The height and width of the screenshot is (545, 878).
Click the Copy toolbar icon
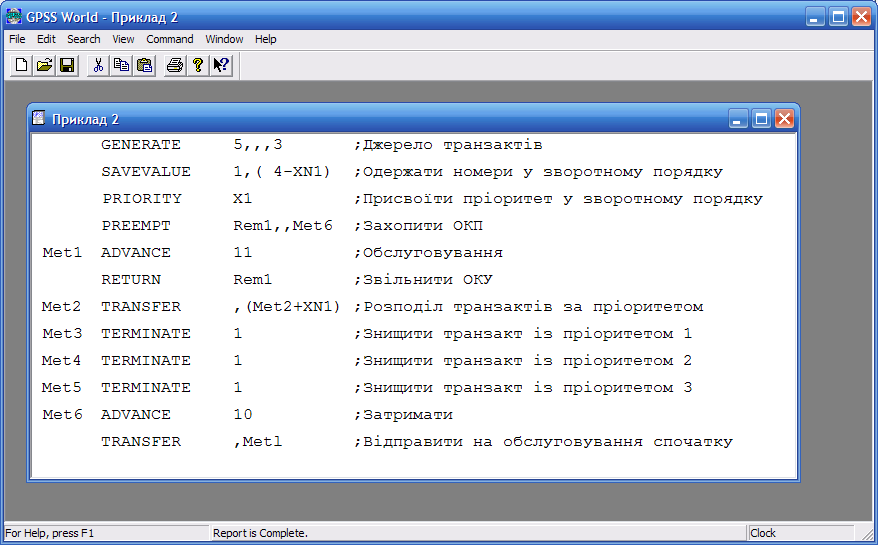pos(122,66)
